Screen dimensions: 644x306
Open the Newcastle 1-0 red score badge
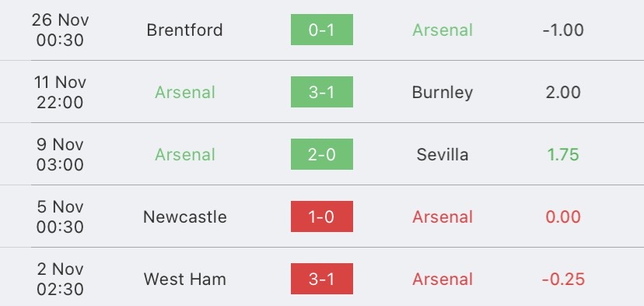coord(321,216)
